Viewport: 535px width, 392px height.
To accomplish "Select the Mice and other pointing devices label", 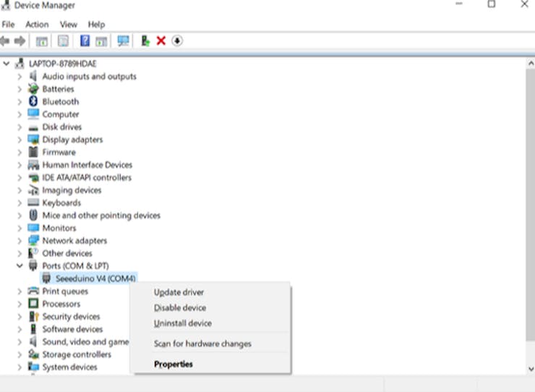I will coord(101,216).
